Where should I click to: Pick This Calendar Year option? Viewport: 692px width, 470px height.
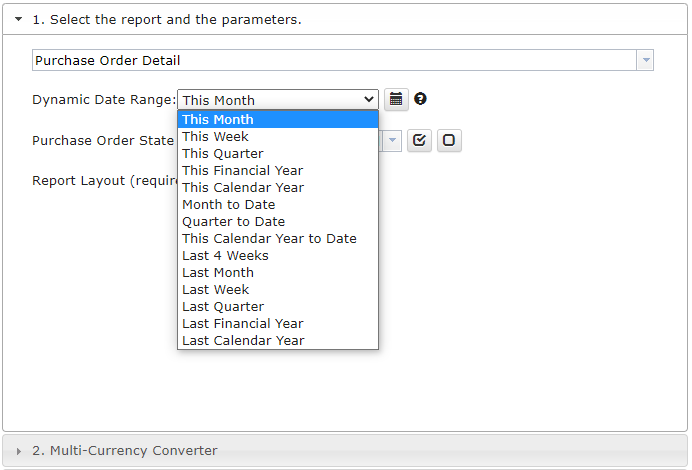click(278, 188)
